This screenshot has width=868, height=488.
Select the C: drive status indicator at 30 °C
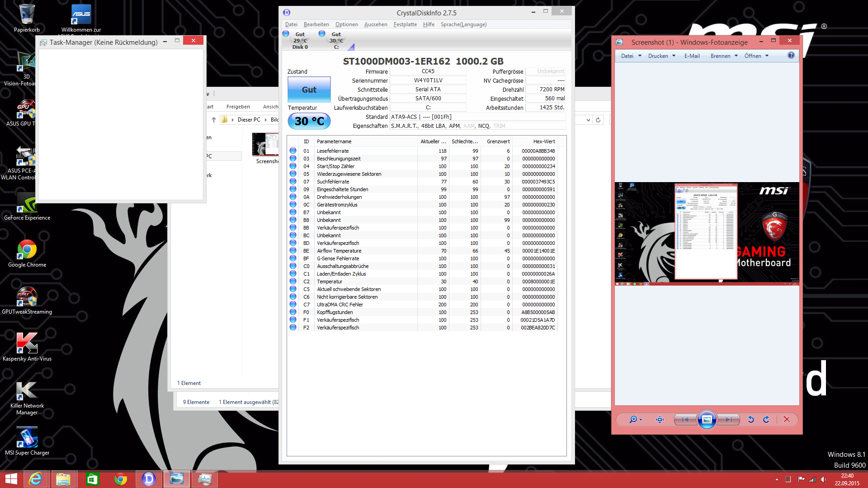point(336,40)
